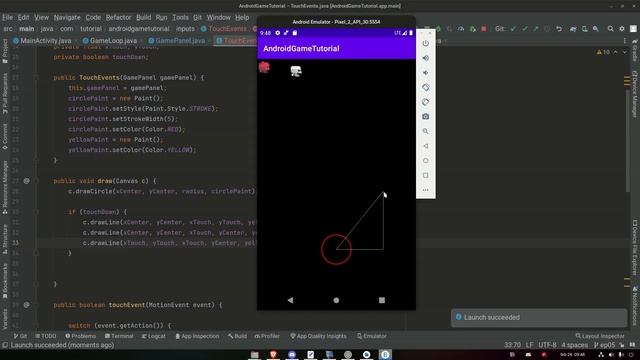Switch to MainActivity.java tab

point(42,41)
